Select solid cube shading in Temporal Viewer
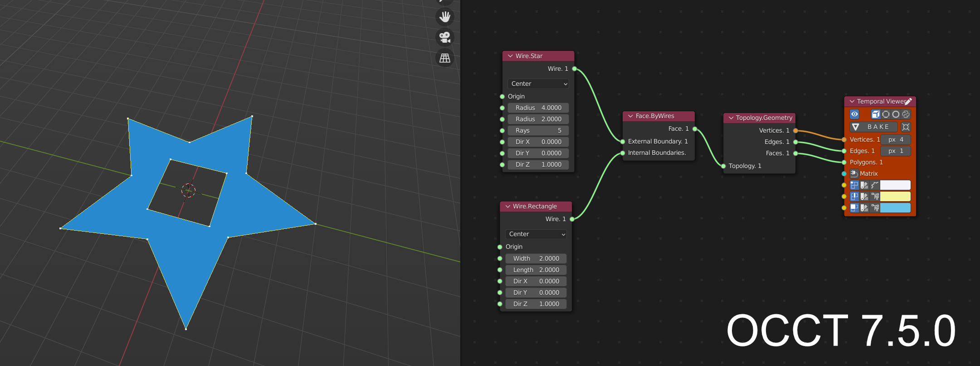The image size is (980, 366). [x=876, y=114]
